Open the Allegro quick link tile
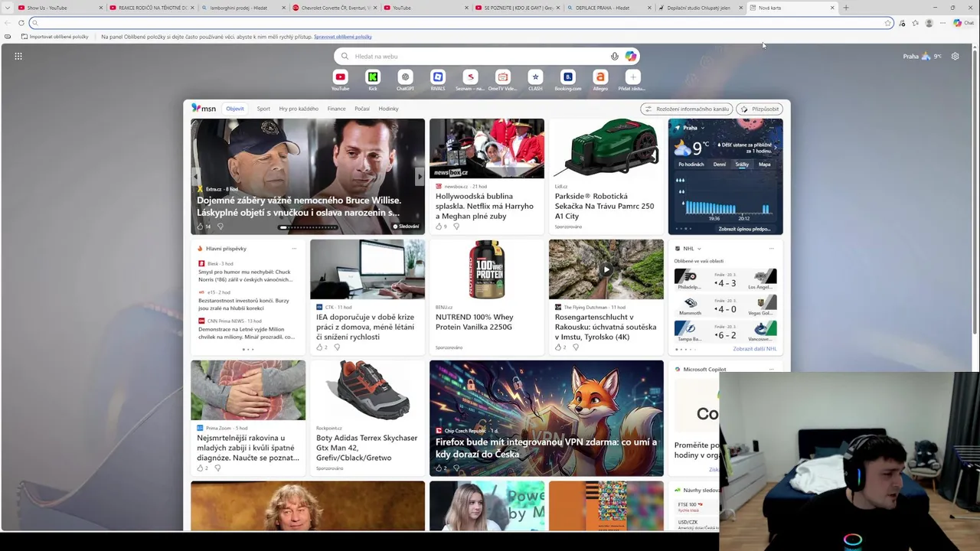 point(600,80)
